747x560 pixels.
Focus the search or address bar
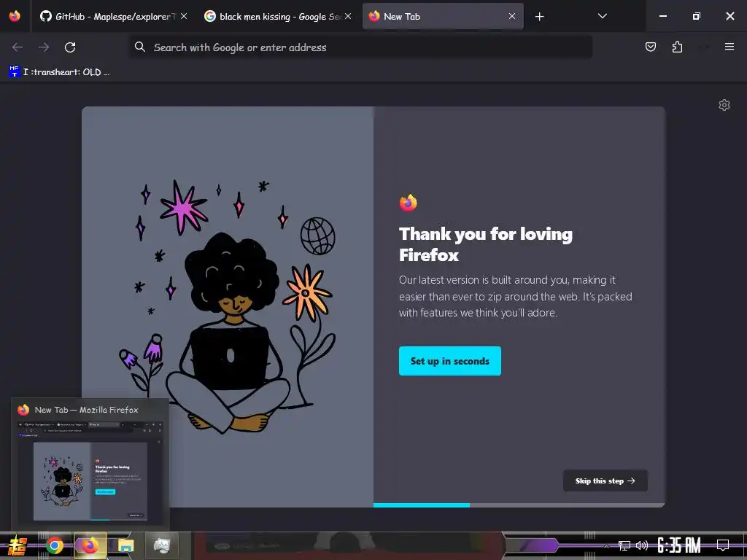click(360, 47)
